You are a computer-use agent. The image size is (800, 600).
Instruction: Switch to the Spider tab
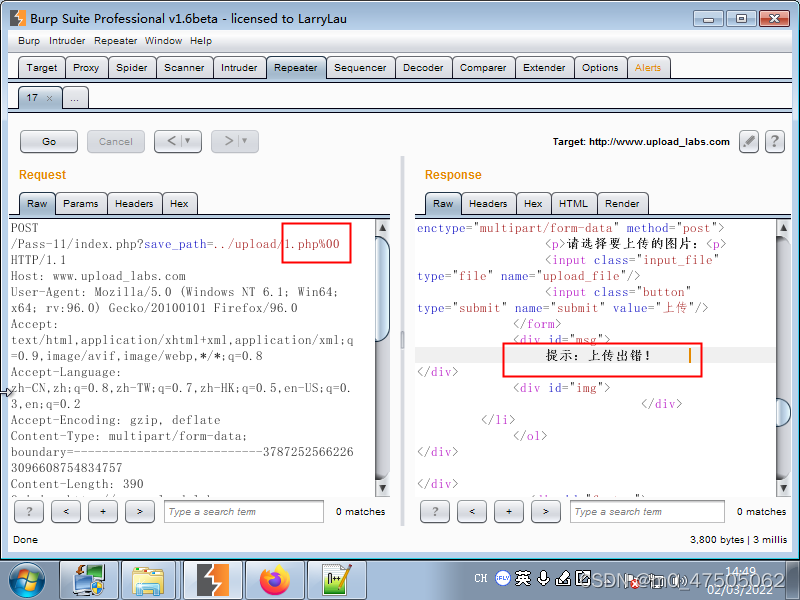coord(132,68)
